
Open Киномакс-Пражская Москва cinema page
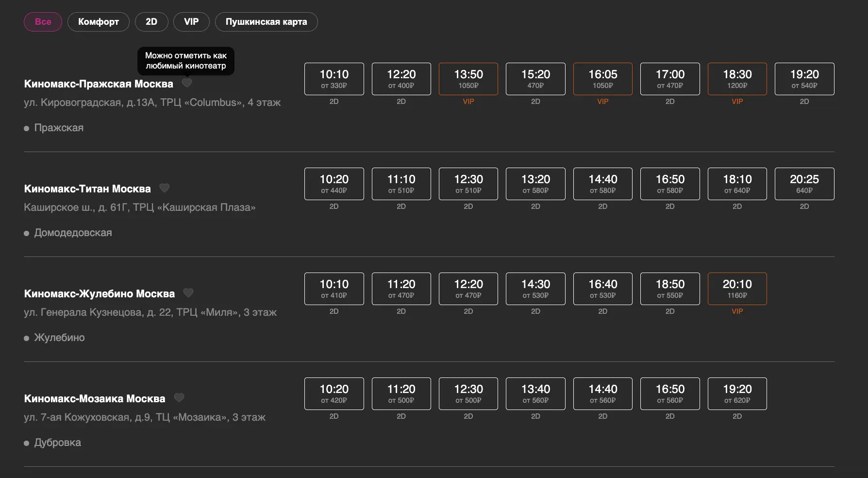[99, 84]
